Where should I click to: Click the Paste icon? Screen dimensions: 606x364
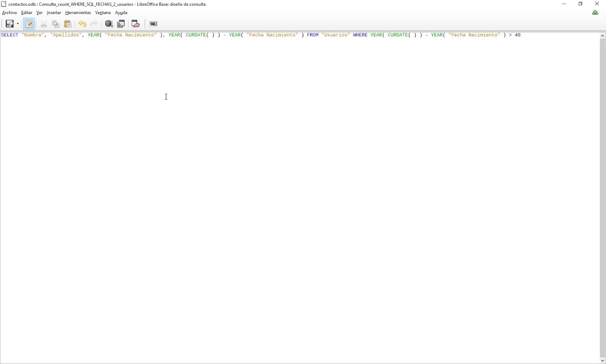coord(68,24)
